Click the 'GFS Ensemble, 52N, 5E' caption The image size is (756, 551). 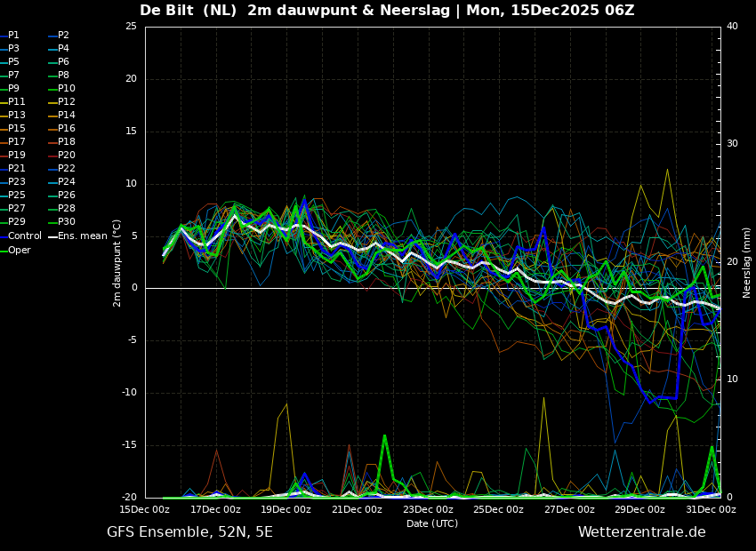point(189,532)
